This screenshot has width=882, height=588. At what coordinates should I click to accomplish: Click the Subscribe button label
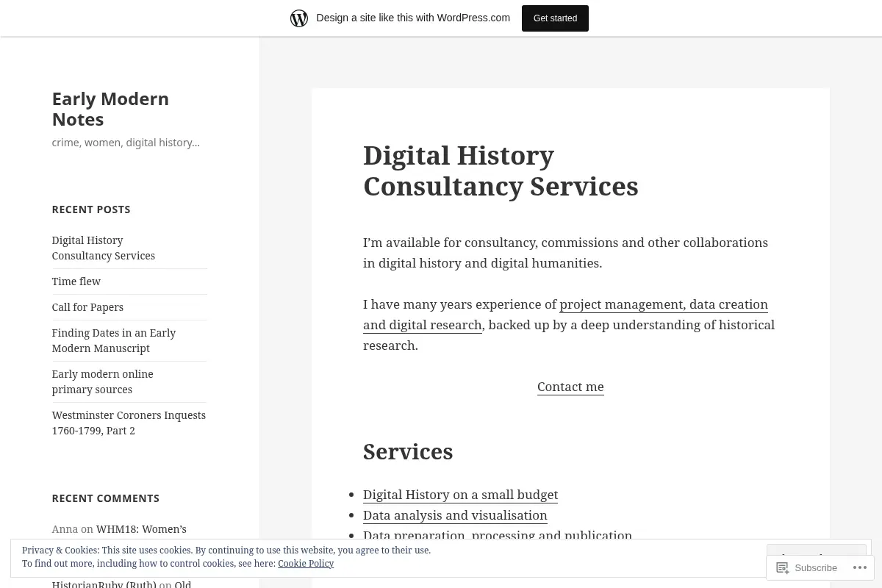coord(816,567)
